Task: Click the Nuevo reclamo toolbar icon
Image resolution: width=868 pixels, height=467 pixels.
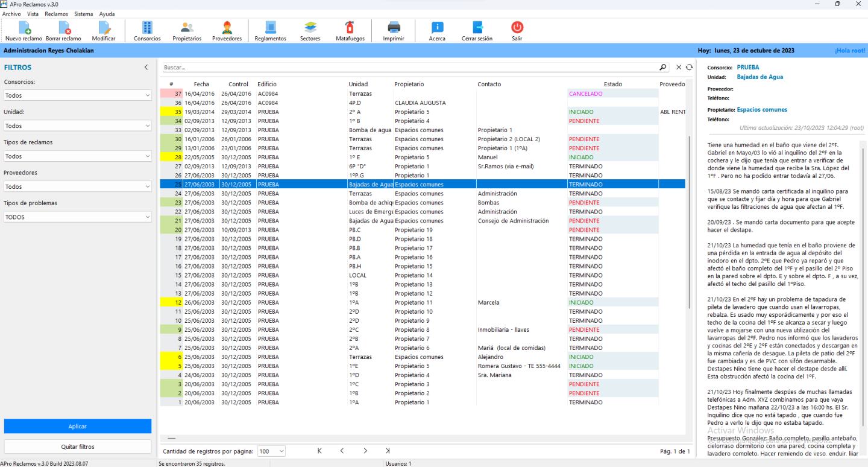Action: 24,28
